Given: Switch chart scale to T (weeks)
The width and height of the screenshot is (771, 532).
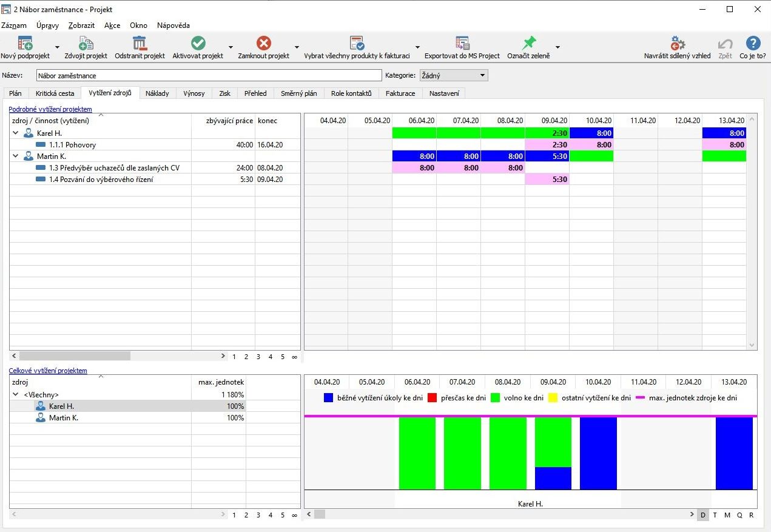Looking at the screenshot, I should (715, 515).
